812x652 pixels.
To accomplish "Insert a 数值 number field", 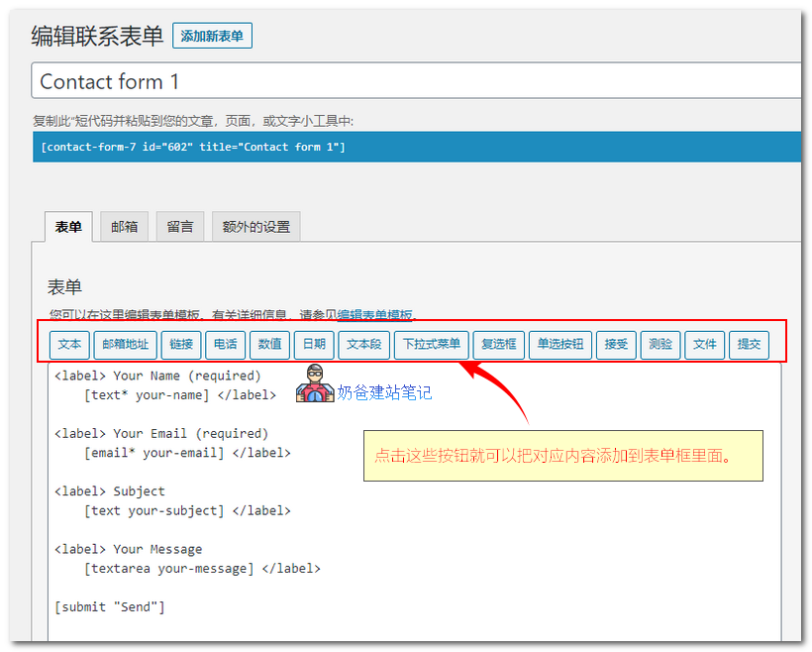I will [x=268, y=345].
